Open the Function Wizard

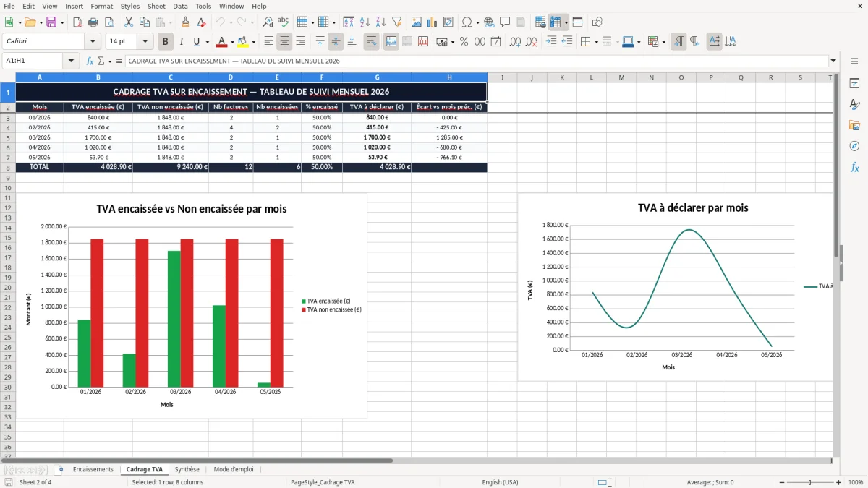click(90, 61)
